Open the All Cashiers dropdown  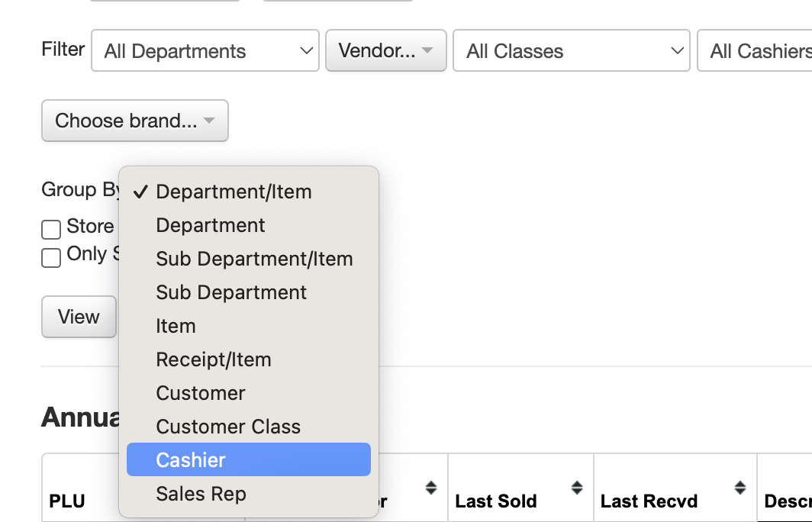756,51
